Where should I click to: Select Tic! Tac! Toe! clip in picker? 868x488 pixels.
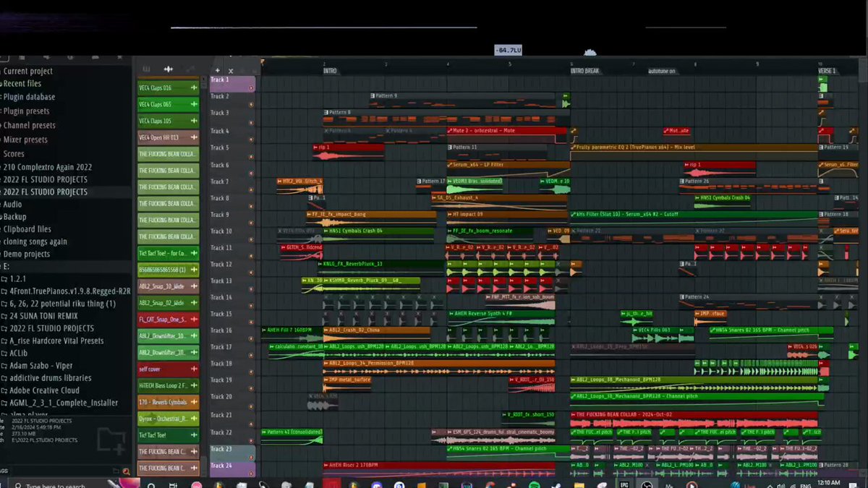168,435
